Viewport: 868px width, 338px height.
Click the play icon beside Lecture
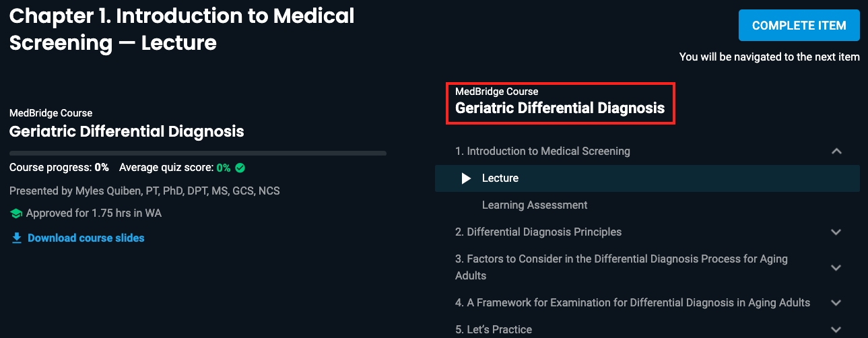pos(466,178)
